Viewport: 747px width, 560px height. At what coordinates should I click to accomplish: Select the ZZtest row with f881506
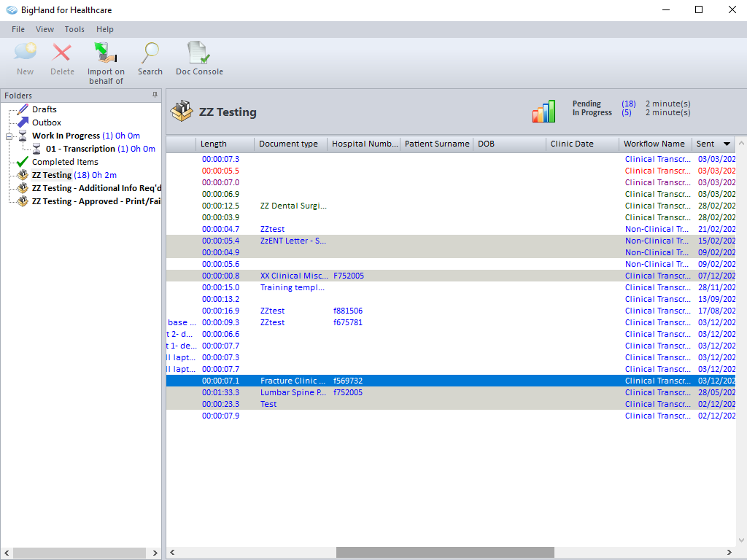point(451,311)
